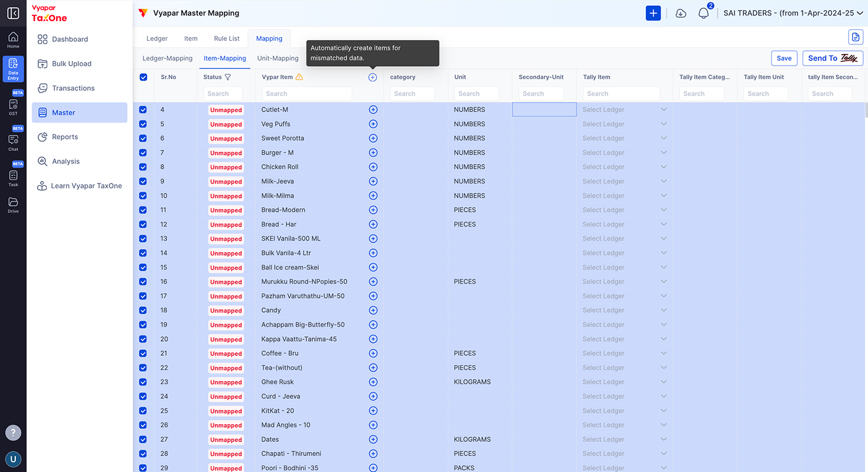This screenshot has width=868, height=472.
Task: Click the auto-create items plus in header
Action: [x=373, y=77]
